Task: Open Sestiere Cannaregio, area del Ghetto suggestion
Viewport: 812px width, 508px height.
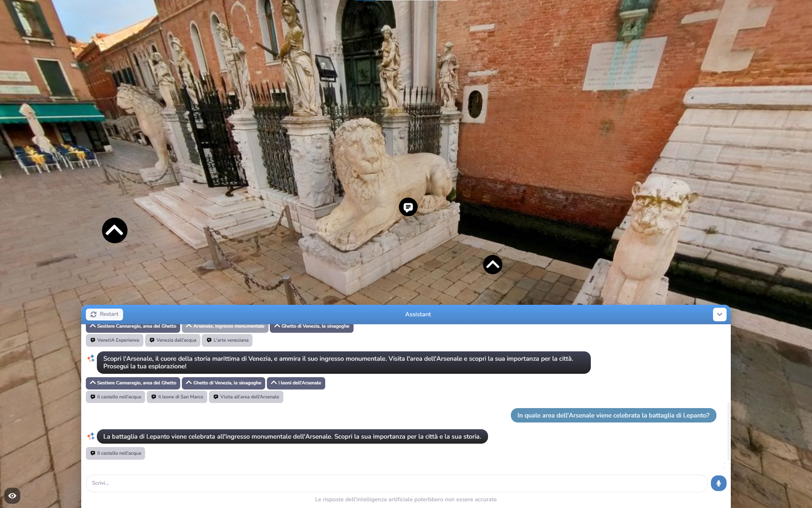Action: point(133,383)
